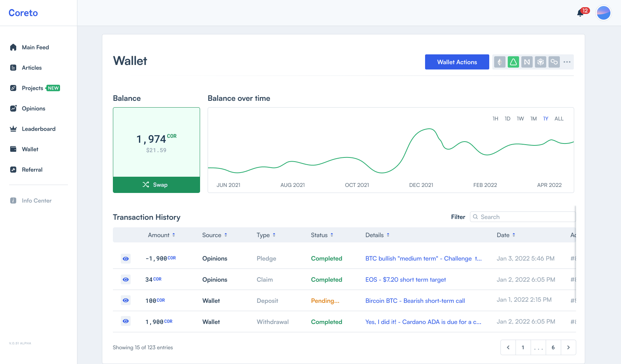
Task: Open Info Center from sidebar
Action: pyautogui.click(x=37, y=201)
